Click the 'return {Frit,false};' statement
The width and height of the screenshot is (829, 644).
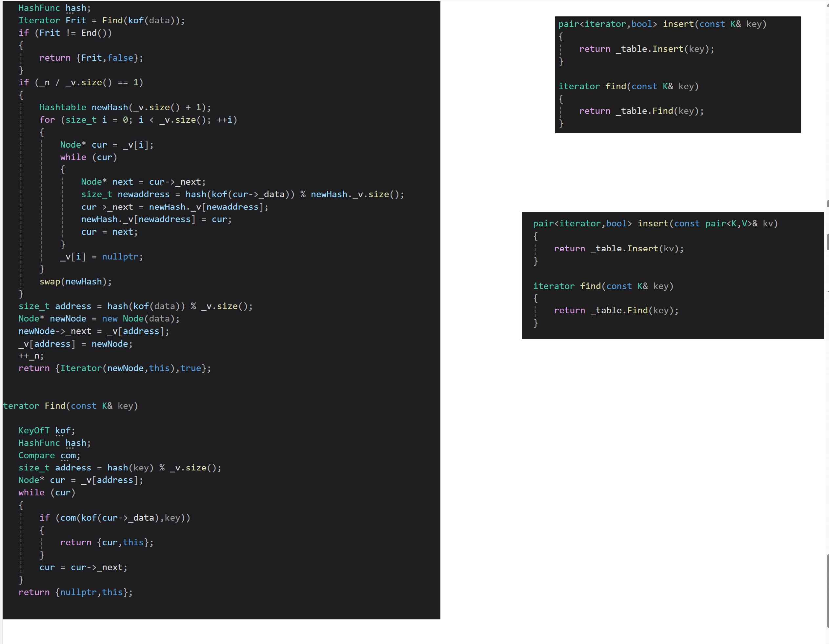click(91, 58)
